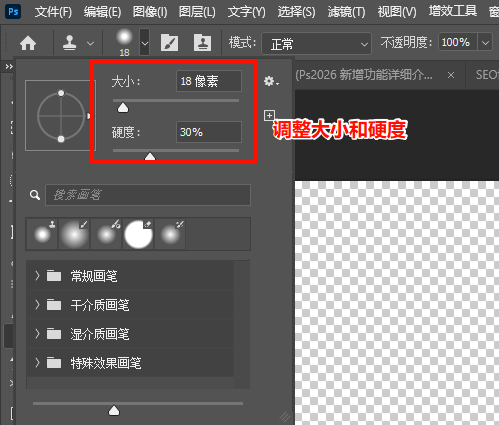Click the brush thumbnail size slider handle
499x425 pixels.
[x=114, y=411]
